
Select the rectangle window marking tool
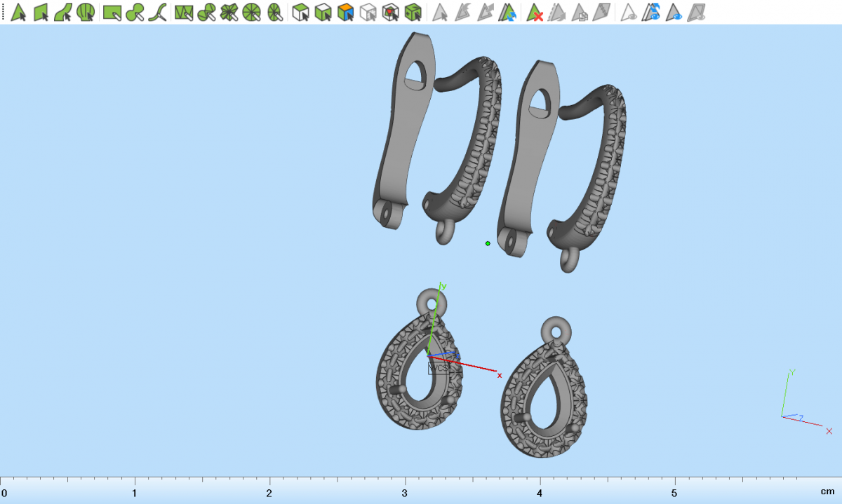tap(112, 12)
